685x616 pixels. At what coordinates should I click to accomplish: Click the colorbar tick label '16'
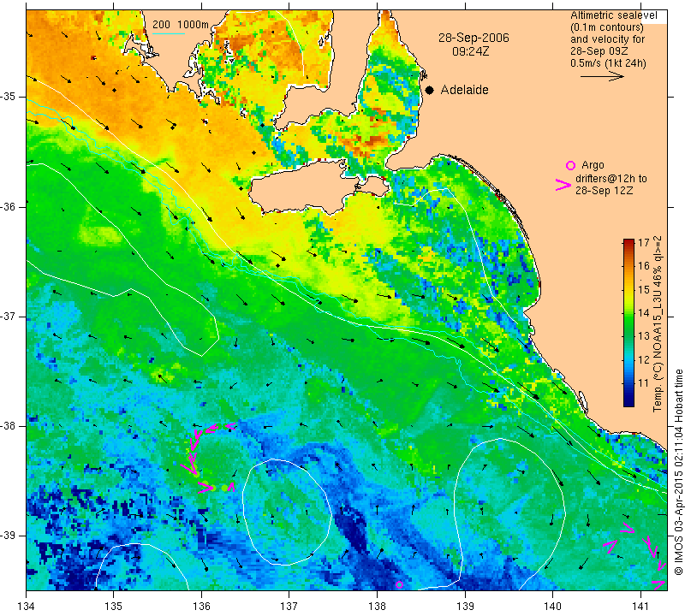pyautogui.click(x=644, y=265)
